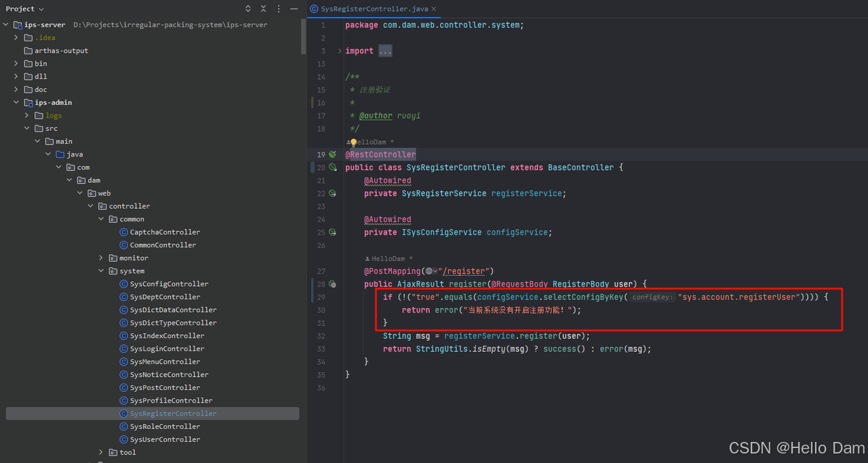The image size is (868, 463).
Task: Click ISysConfigService type on line 25
Action: (441, 233)
